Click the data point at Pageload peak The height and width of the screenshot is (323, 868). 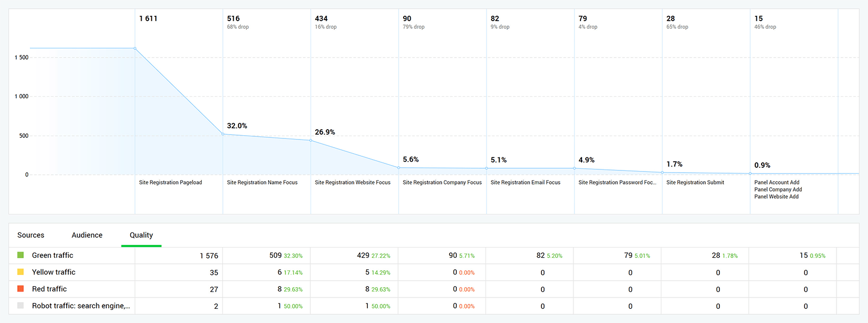point(135,48)
